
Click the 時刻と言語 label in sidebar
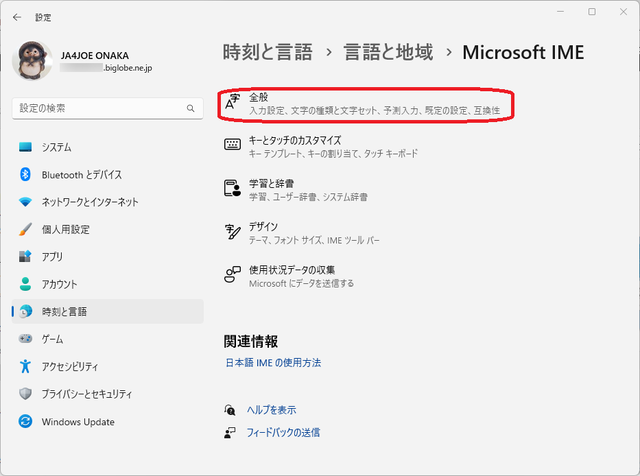(64, 311)
